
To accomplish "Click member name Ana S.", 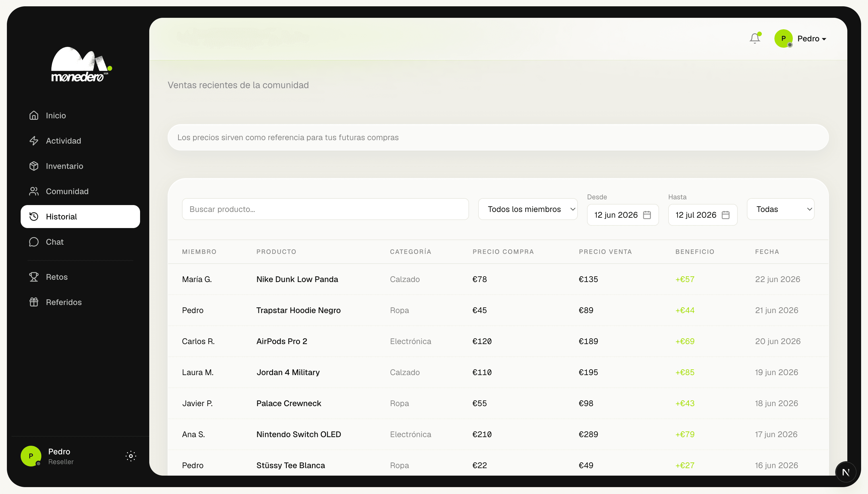I will [193, 435].
